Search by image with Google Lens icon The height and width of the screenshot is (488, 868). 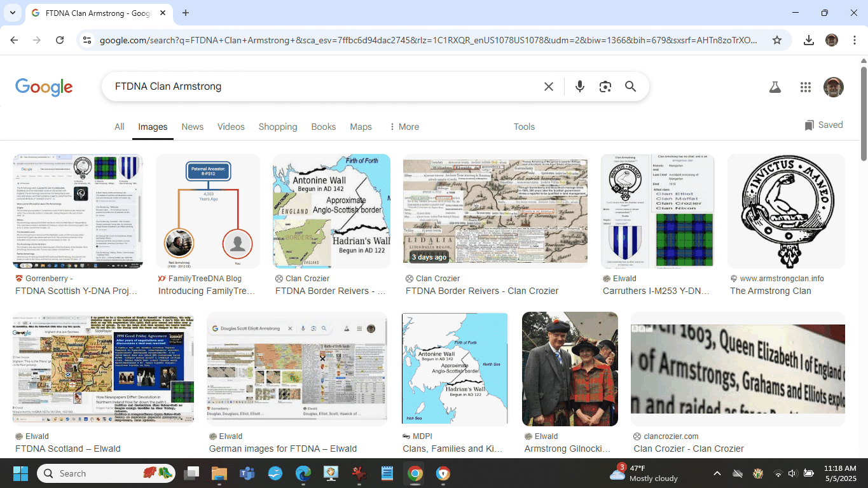(605, 87)
